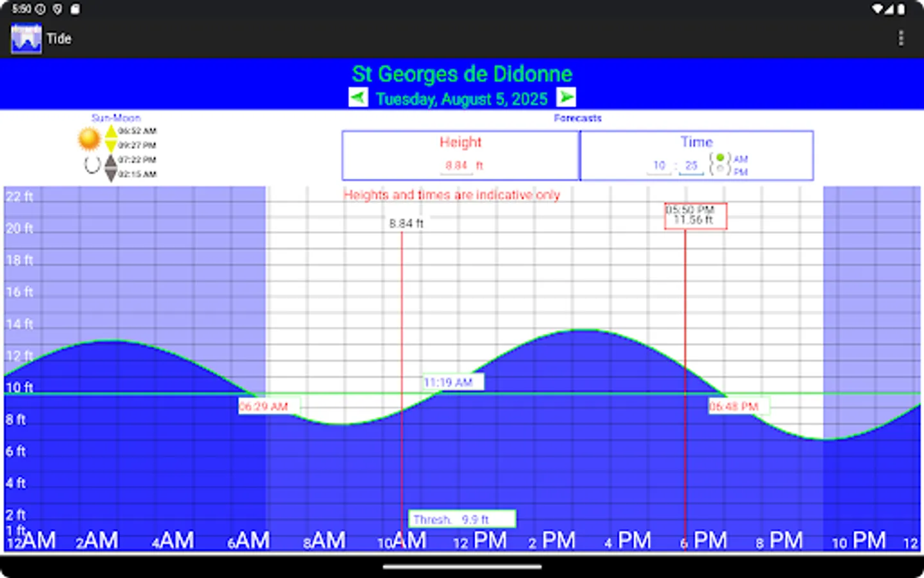Viewport: 924px width, 578px height.
Task: Click the battery icon in the status bar
Action: 902,9
